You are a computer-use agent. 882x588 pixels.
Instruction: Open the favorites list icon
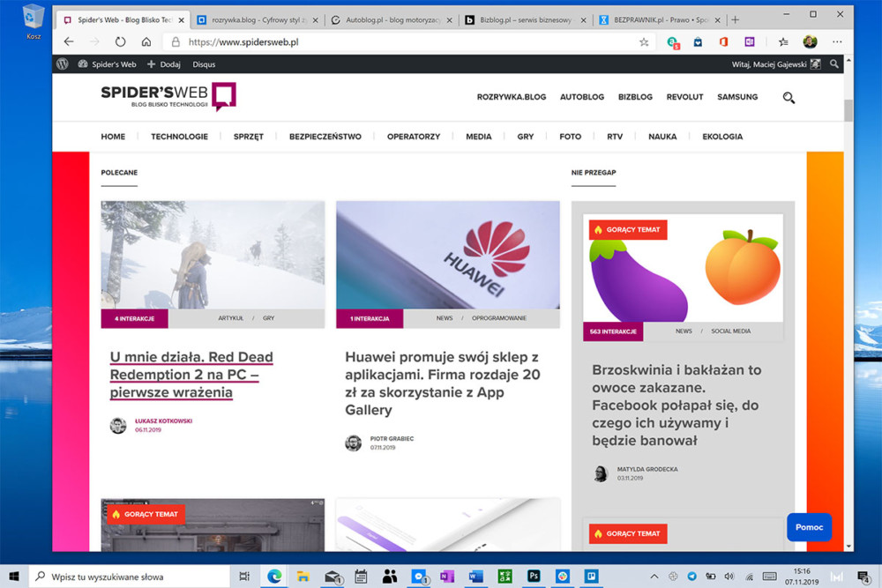(x=783, y=42)
